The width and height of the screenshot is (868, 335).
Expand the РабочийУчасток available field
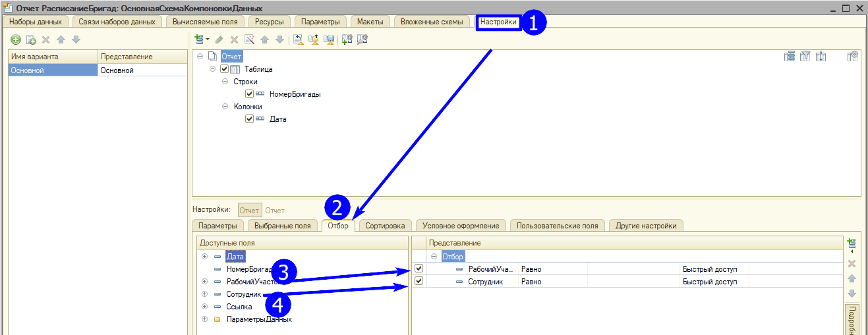coord(204,282)
